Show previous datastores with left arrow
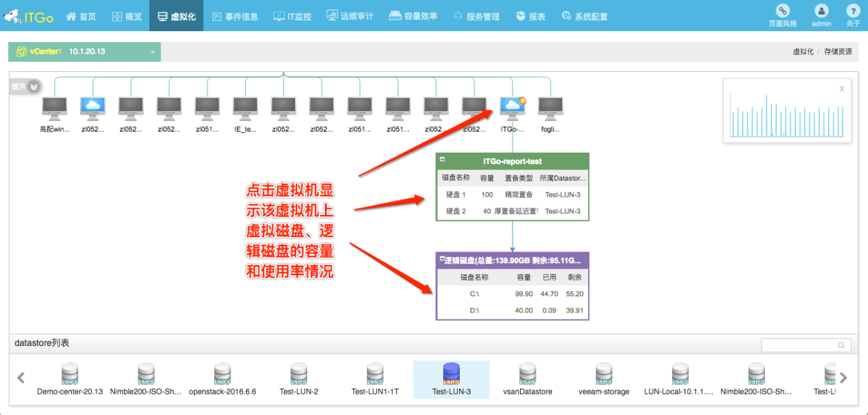This screenshot has width=868, height=415. click(21, 378)
